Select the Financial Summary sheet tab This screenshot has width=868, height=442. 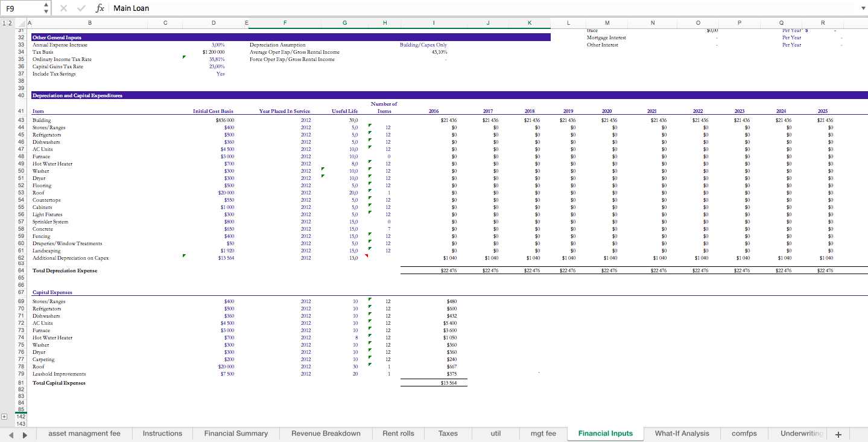(x=235, y=434)
